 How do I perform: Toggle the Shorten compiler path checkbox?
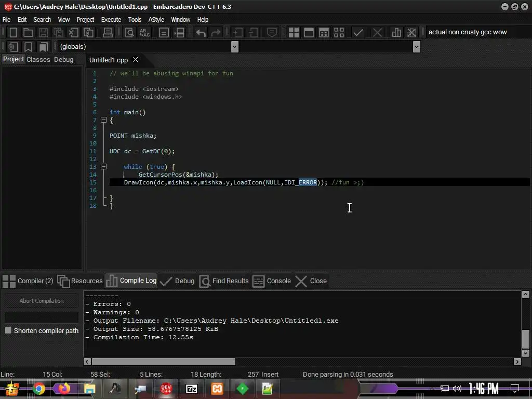8,330
